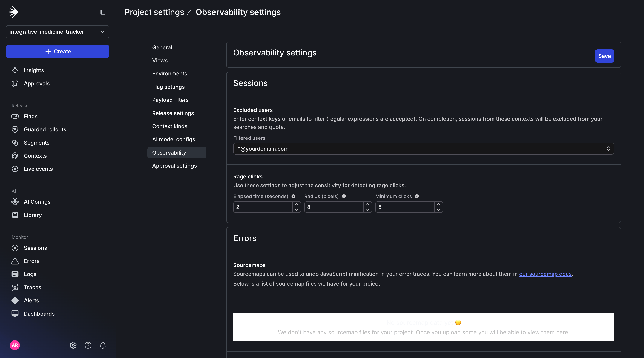Open the Filtered users selector
The width and height of the screenshot is (644, 358).
coord(609,149)
